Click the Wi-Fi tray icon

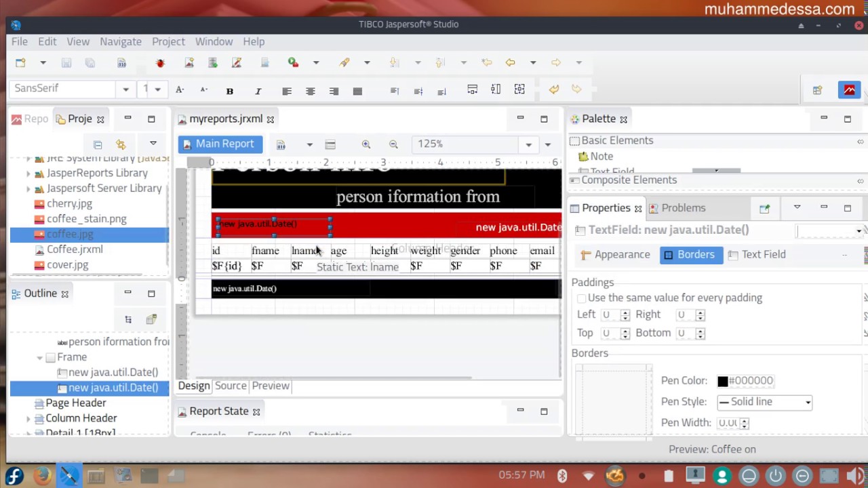point(588,476)
